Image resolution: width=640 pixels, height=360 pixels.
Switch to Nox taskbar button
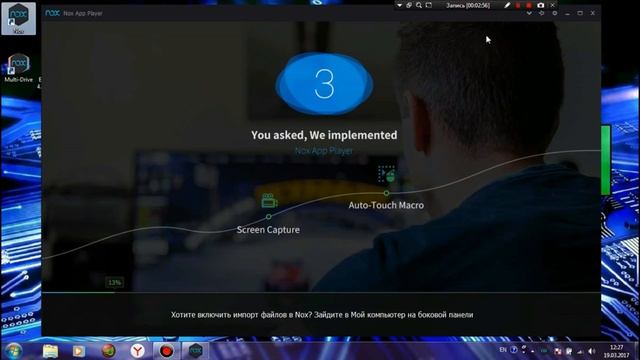click(x=196, y=351)
